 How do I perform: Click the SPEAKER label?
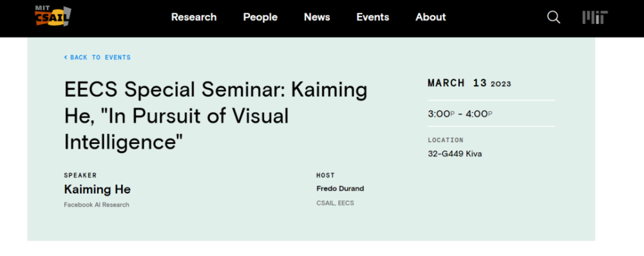click(x=80, y=175)
